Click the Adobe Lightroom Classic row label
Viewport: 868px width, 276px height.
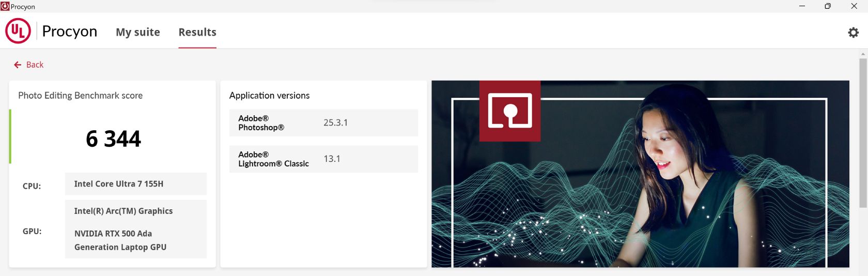273,159
